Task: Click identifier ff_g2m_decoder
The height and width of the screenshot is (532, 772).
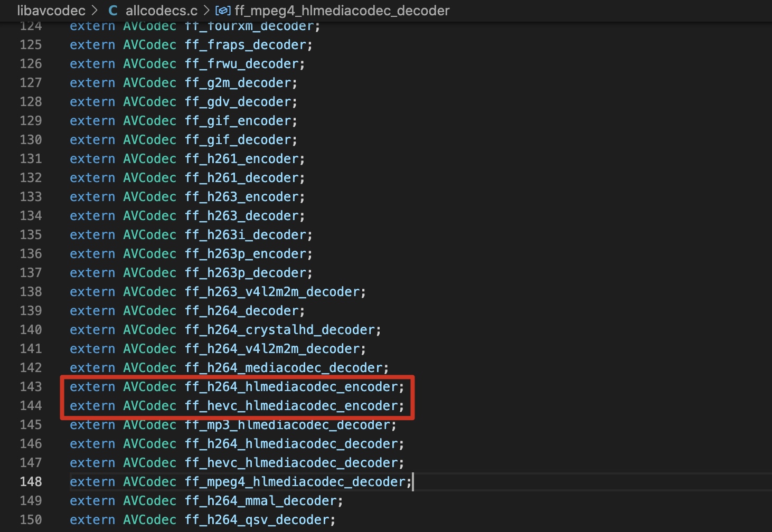Action: pyautogui.click(x=238, y=83)
